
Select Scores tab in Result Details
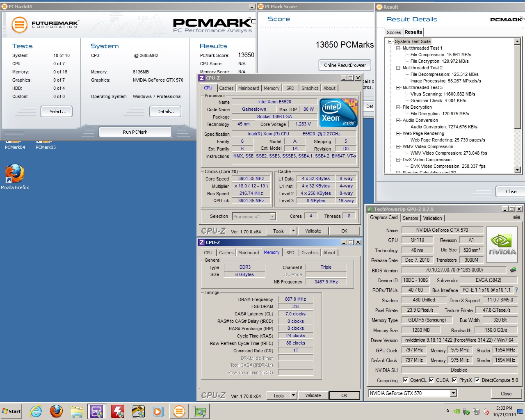click(x=394, y=32)
